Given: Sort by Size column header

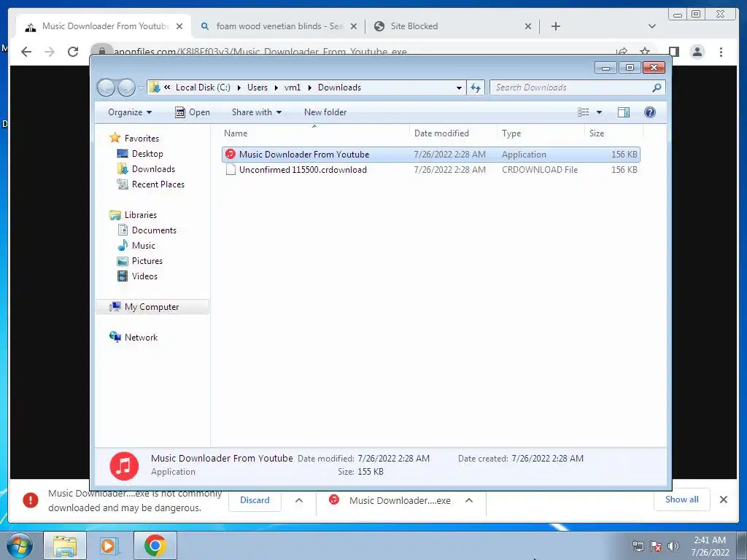Looking at the screenshot, I should [x=614, y=133].
